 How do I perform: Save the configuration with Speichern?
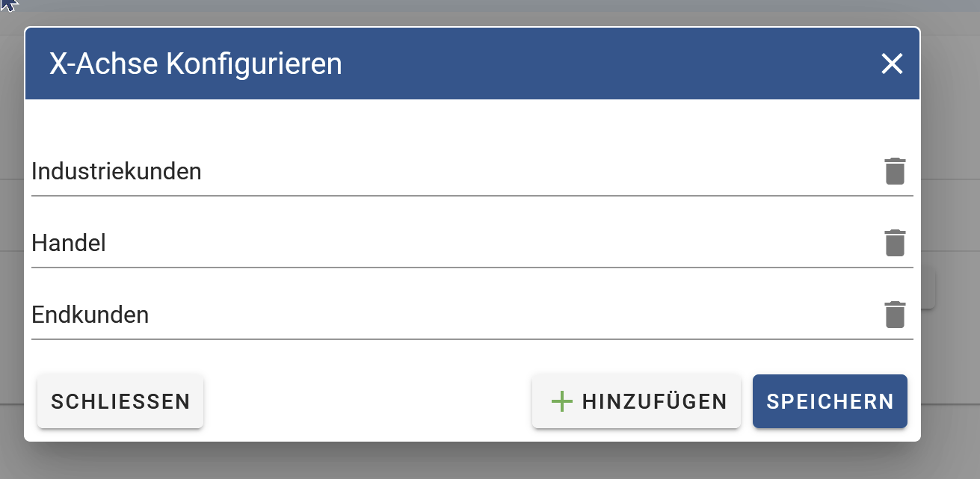[x=830, y=401]
